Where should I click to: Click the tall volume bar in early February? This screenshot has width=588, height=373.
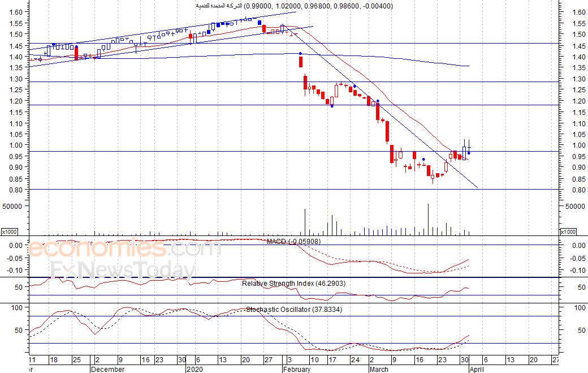pyautogui.click(x=305, y=222)
